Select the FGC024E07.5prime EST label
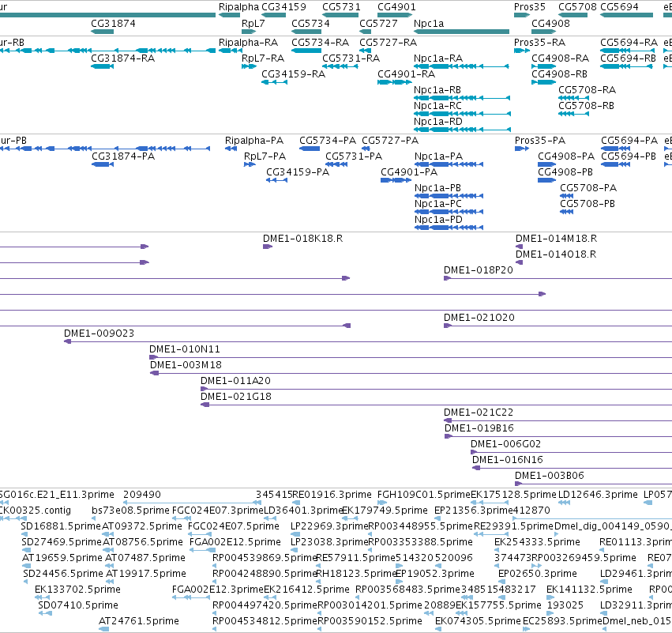This screenshot has width=672, height=633. (x=234, y=526)
